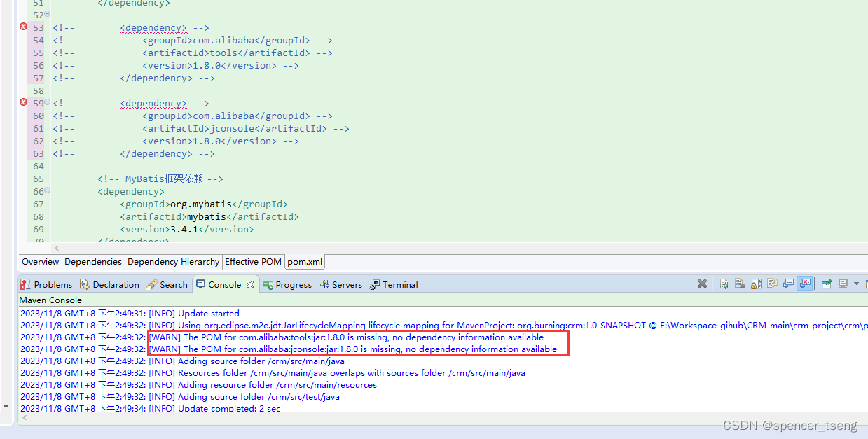The width and height of the screenshot is (868, 439).
Task: Open the console selection dropdown arrow
Action: [x=856, y=284]
